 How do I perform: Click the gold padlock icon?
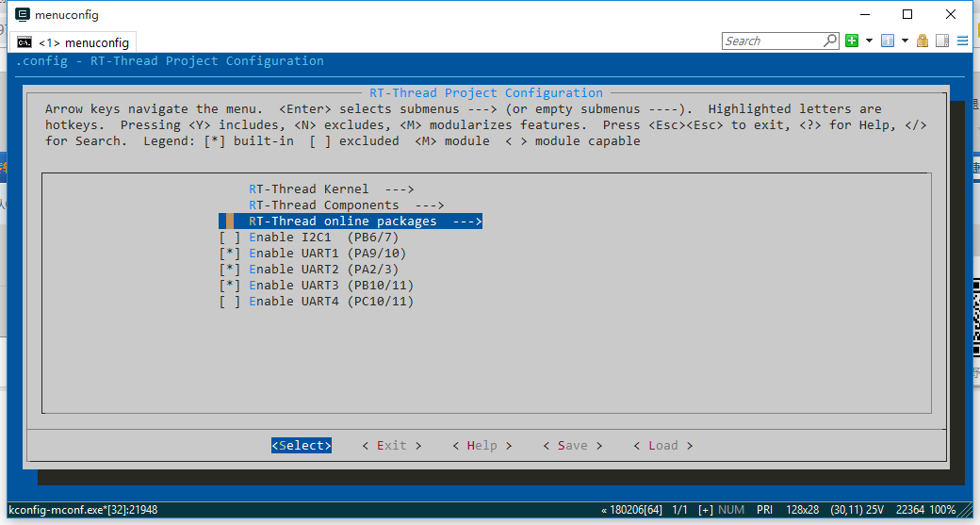(923, 41)
